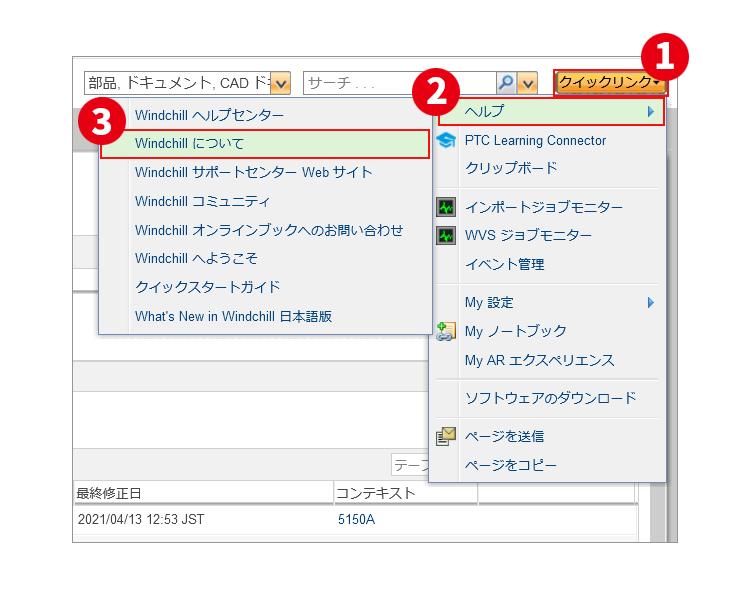Open the クイックリンク dropdown
Image resolution: width=750 pixels, height=600 pixels.
click(609, 83)
